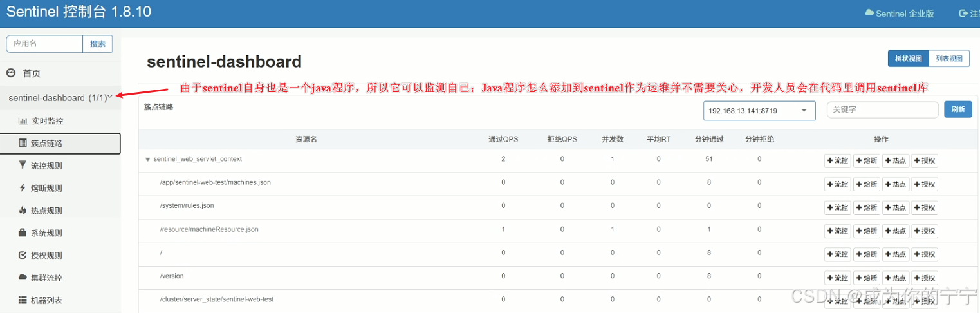Add 授权 rule for /version

tap(924, 278)
